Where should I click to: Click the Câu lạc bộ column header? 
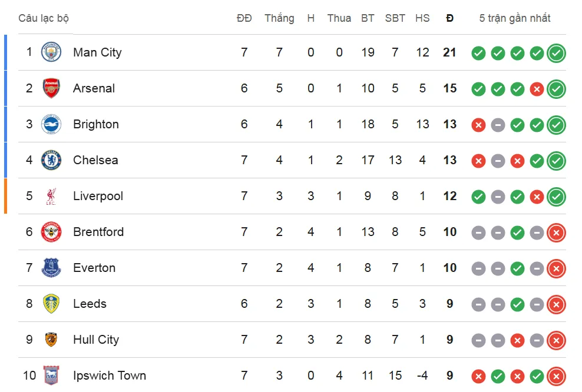pyautogui.click(x=44, y=18)
